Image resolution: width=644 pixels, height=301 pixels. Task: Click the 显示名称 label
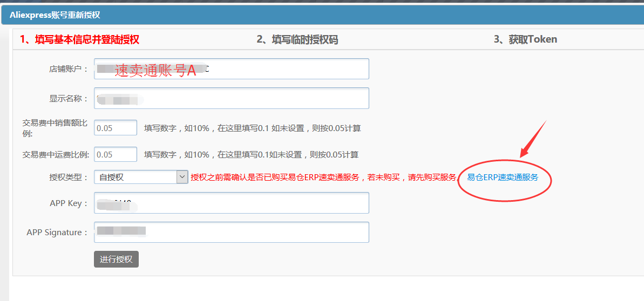click(x=69, y=99)
